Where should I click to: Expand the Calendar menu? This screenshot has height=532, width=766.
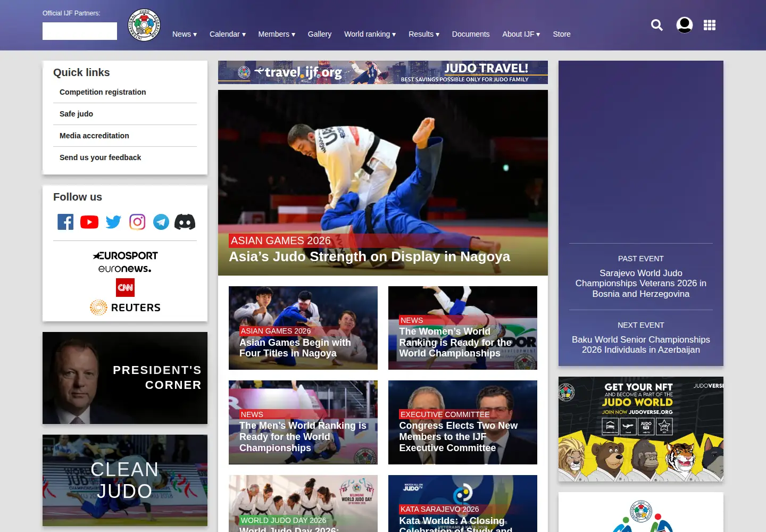(x=228, y=34)
